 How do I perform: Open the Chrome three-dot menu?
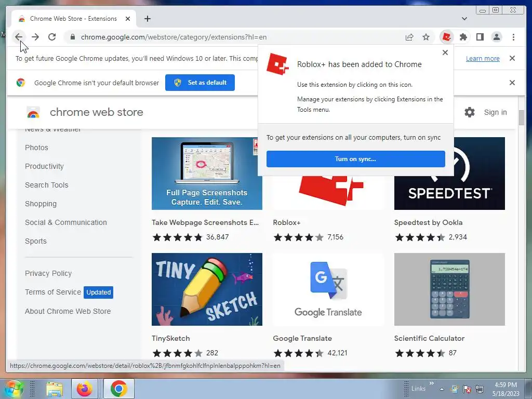[514, 37]
